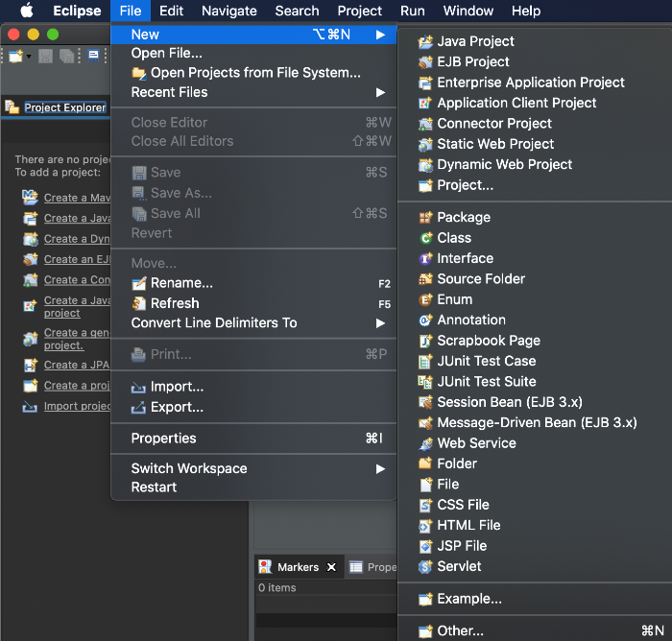This screenshot has height=641, width=672.
Task: Open the Project menu
Action: [359, 11]
